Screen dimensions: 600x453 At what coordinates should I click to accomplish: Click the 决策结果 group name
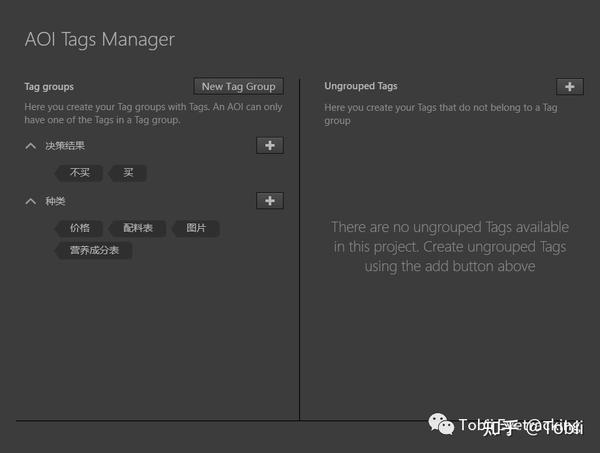[65, 146]
